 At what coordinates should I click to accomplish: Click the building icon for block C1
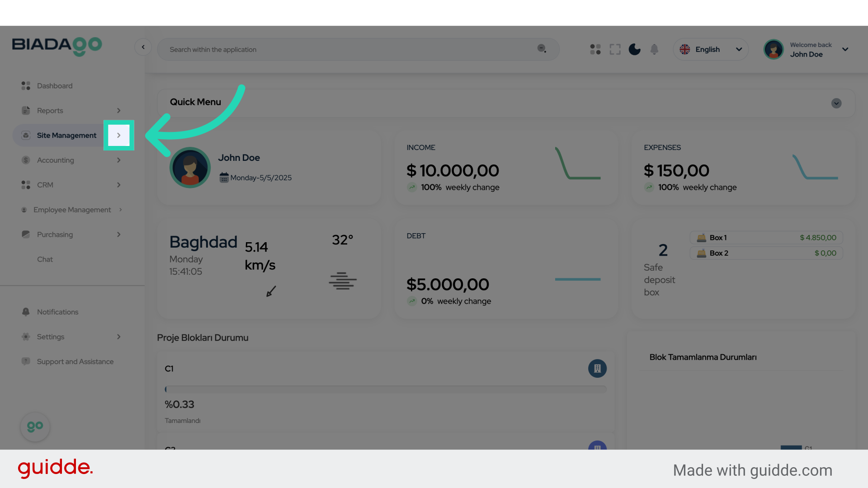tap(597, 369)
